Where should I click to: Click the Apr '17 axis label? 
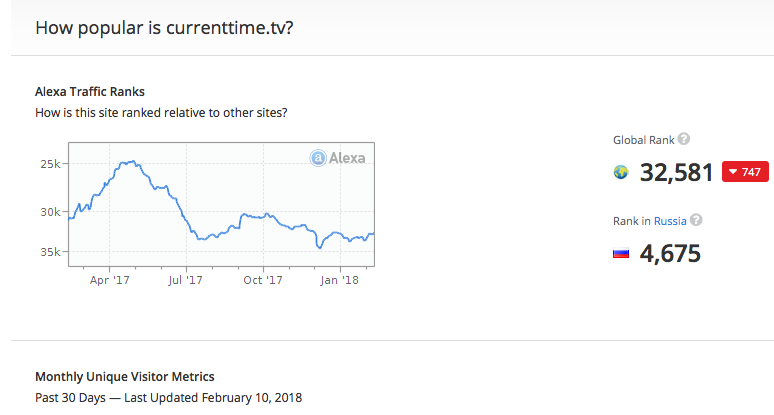(110, 280)
